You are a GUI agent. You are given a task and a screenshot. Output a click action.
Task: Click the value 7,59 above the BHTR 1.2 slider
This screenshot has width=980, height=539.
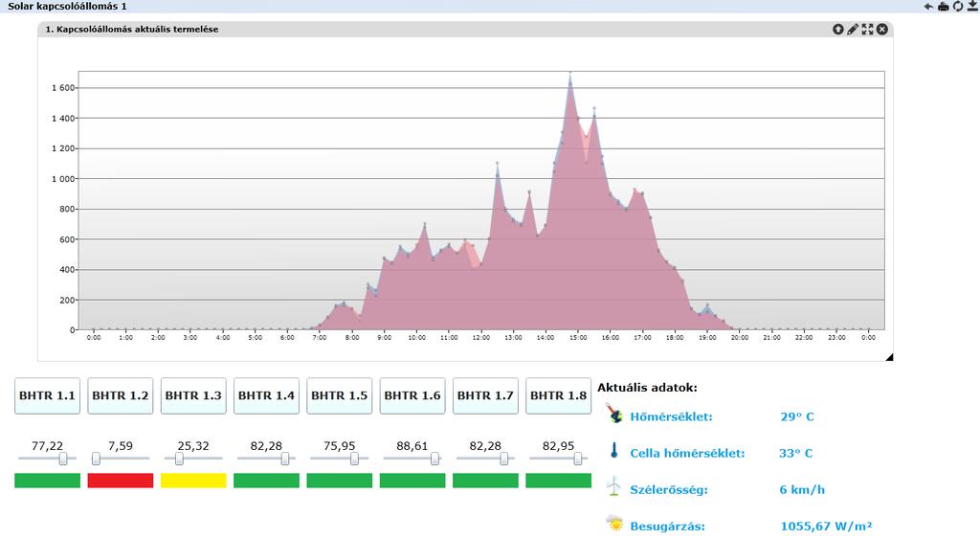click(x=120, y=446)
